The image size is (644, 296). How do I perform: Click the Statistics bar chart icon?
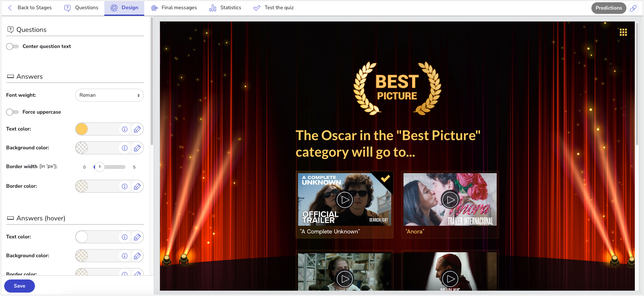pyautogui.click(x=212, y=8)
